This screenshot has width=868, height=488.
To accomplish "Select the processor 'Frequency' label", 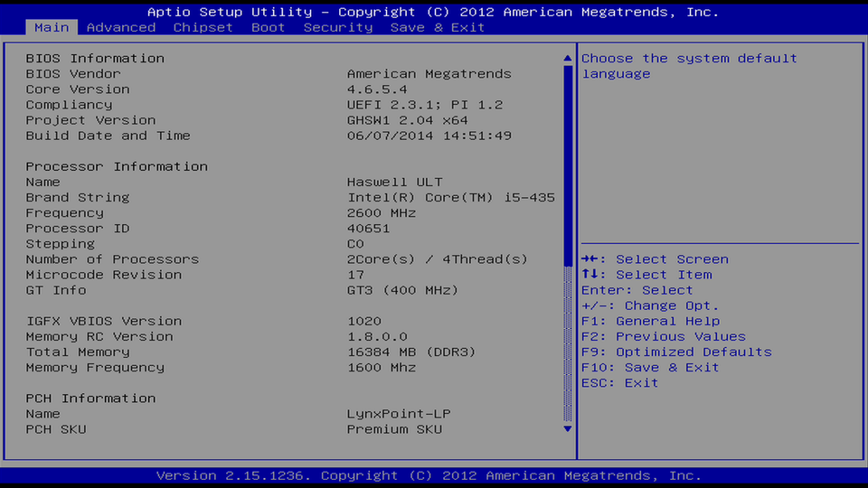I will pos(64,213).
